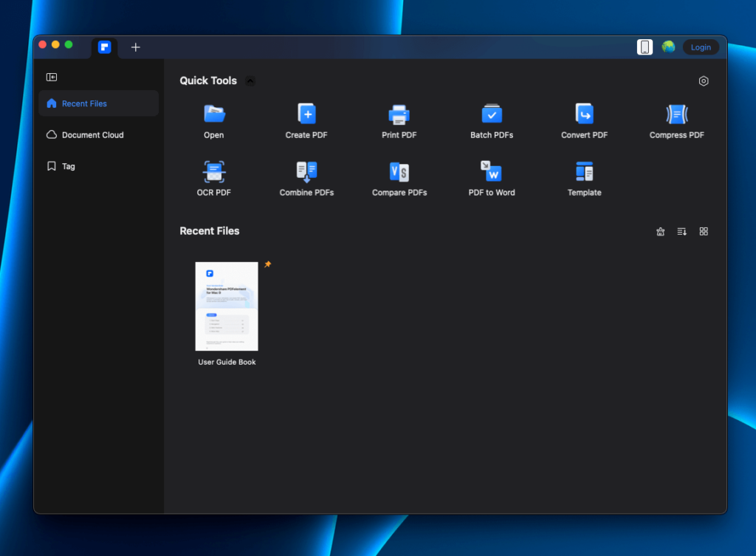756x556 pixels.
Task: Start the Batch PDFs tool
Action: [491, 121]
